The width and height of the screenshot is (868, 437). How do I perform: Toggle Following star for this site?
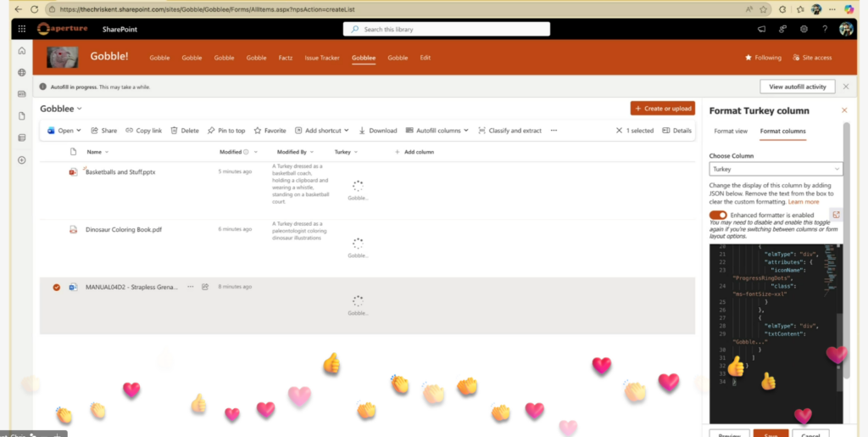pos(763,58)
